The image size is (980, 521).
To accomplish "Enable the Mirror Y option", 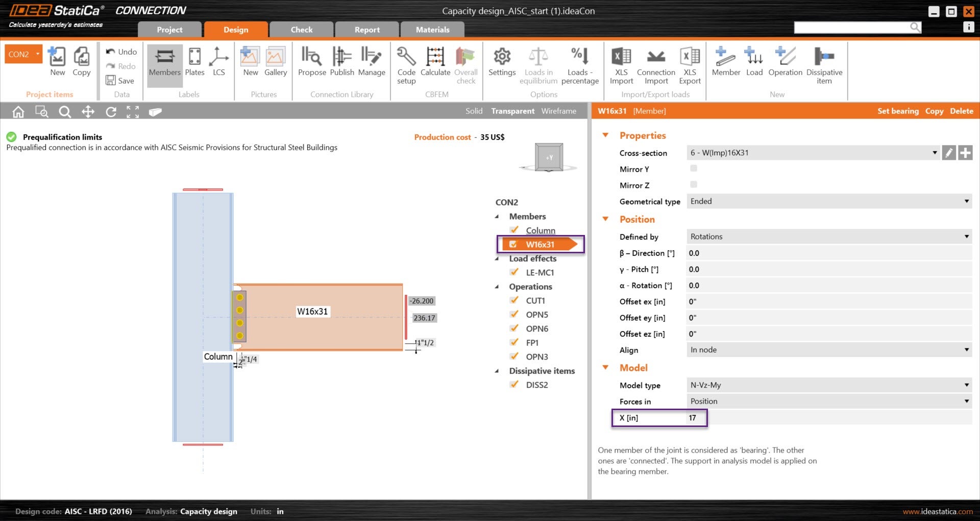I will coord(693,169).
